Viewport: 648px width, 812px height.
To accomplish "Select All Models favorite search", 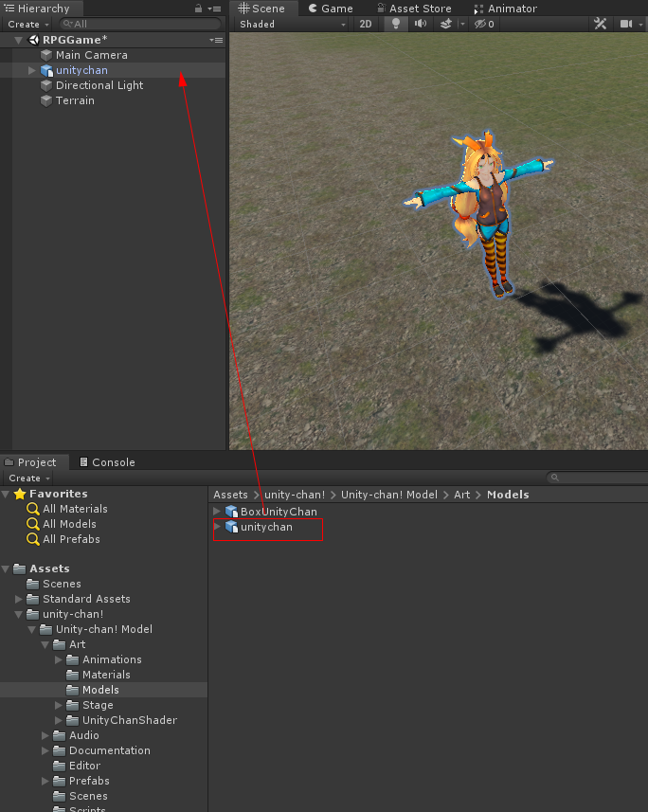I will tap(69, 524).
